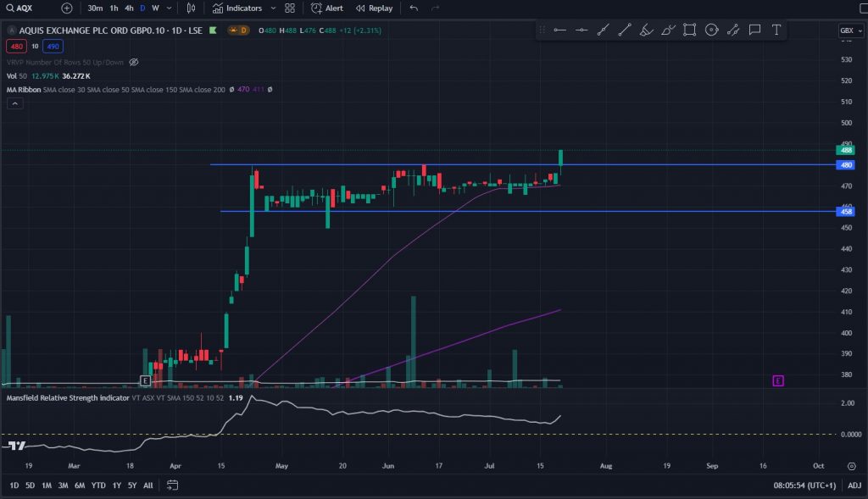Select the 6M date range tab

(80, 485)
